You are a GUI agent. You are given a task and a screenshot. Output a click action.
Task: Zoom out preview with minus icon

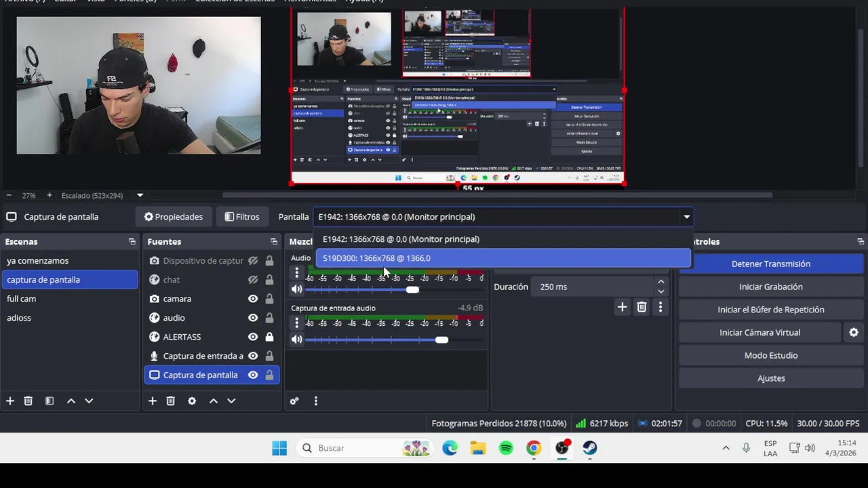(x=9, y=195)
